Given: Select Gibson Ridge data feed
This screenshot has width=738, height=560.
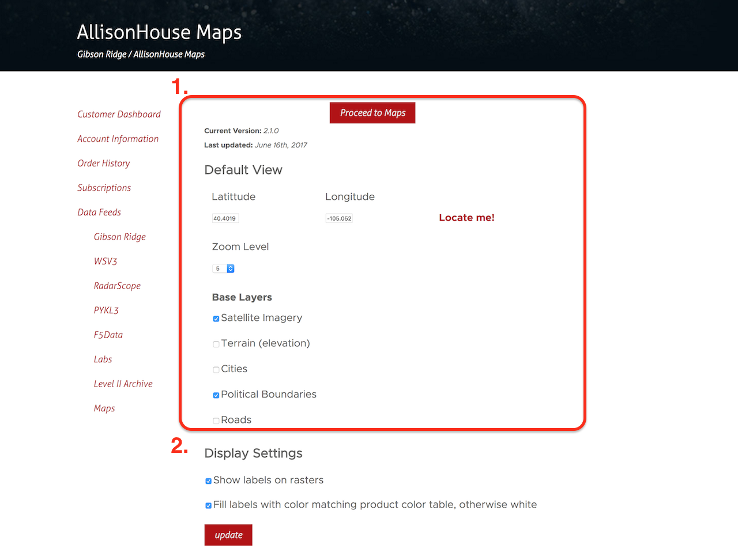Looking at the screenshot, I should point(119,237).
